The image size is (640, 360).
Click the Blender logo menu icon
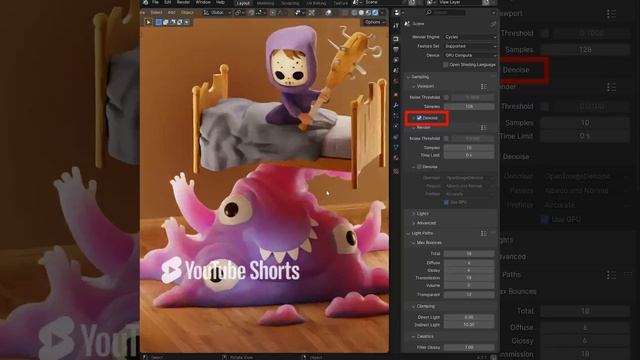point(146,2)
